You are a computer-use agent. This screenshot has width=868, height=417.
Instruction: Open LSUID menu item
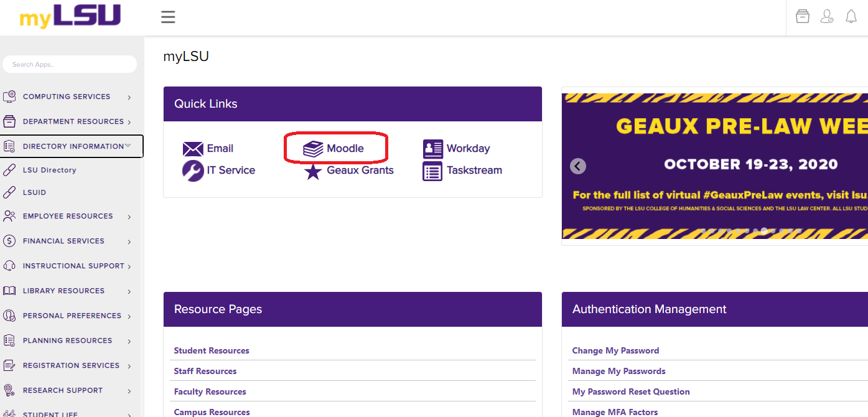[x=35, y=192]
